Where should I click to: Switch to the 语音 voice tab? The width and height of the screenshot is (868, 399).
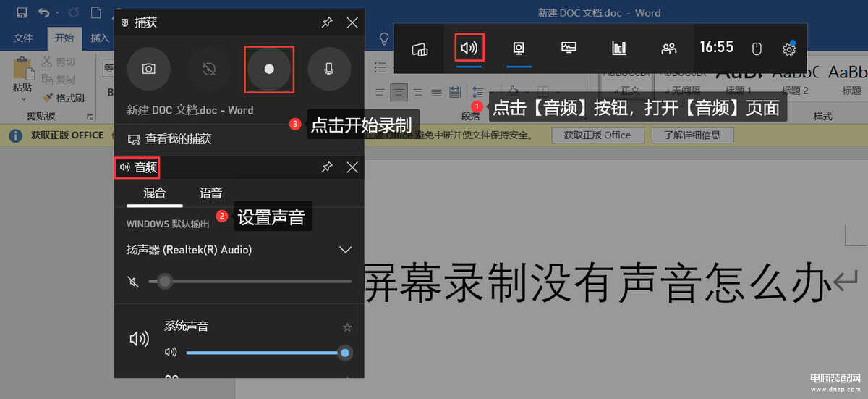pyautogui.click(x=211, y=193)
